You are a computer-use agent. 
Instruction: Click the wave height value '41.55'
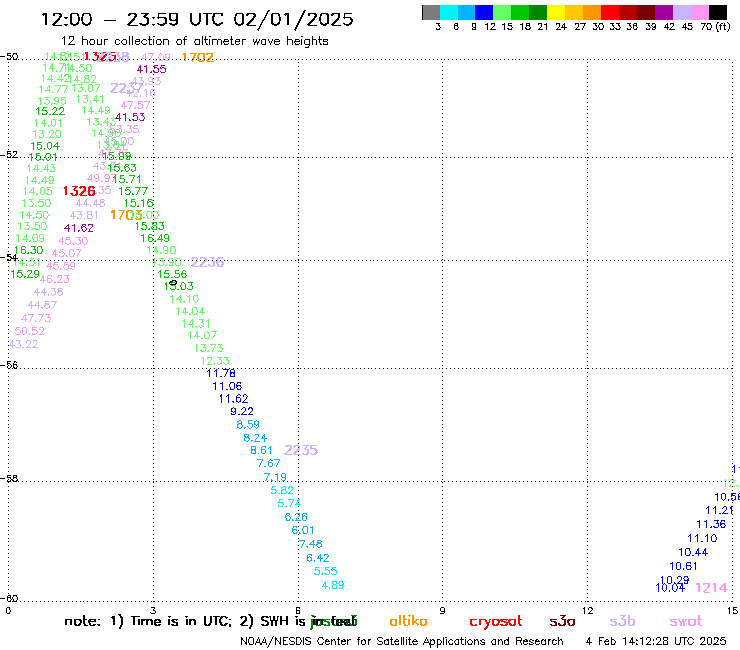click(151, 69)
